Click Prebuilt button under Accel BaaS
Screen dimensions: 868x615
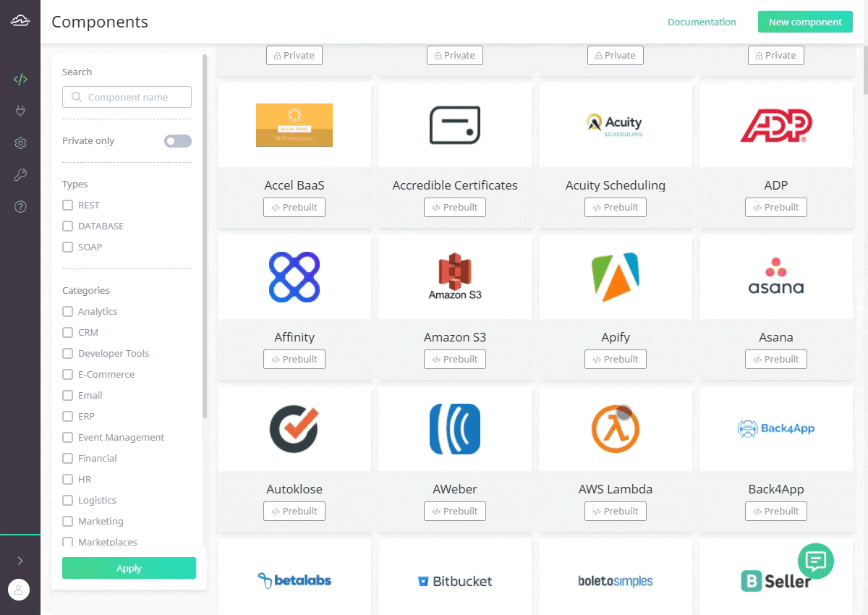(294, 207)
